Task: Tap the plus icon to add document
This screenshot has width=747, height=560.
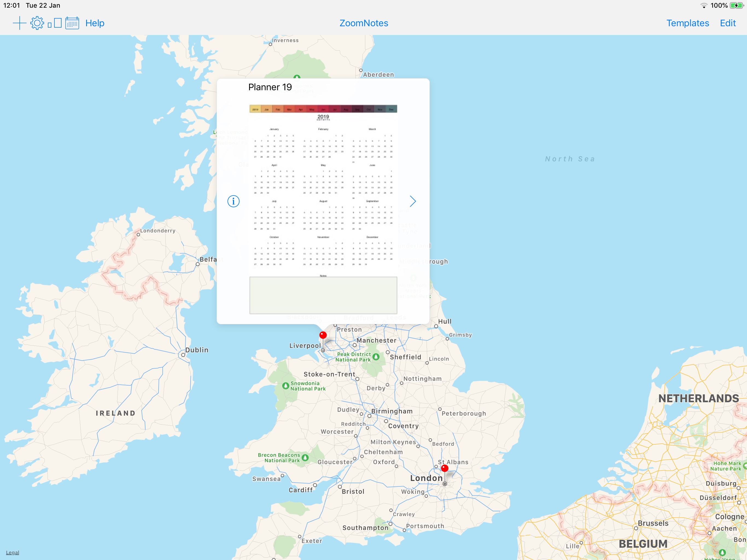Action: click(x=19, y=23)
